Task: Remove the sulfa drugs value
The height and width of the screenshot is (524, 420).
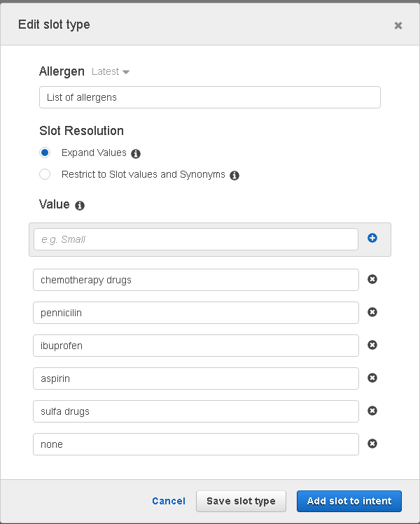Action: point(372,411)
